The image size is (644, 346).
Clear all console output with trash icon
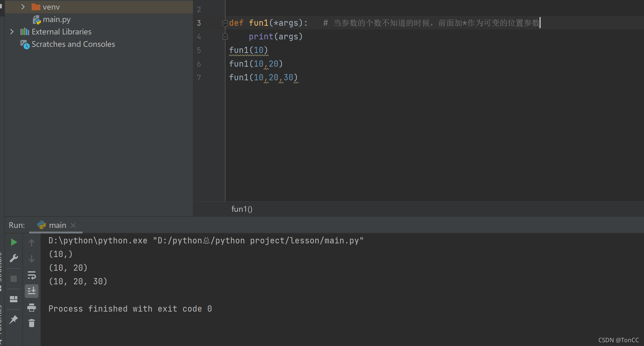click(32, 323)
